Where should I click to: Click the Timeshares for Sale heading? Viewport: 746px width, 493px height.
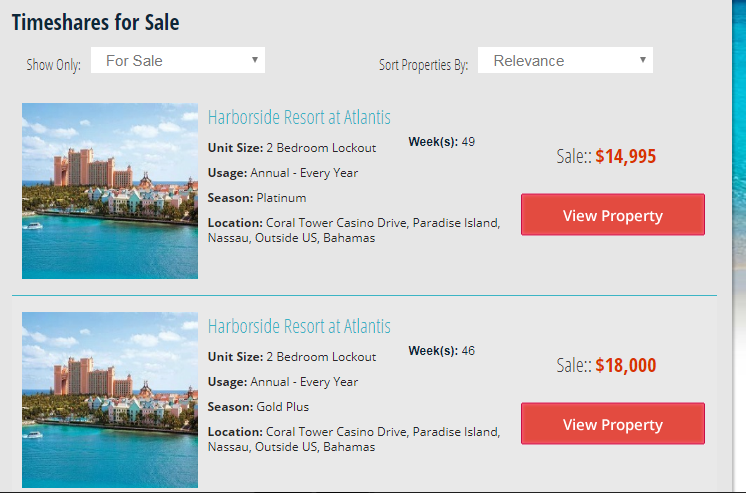(96, 22)
